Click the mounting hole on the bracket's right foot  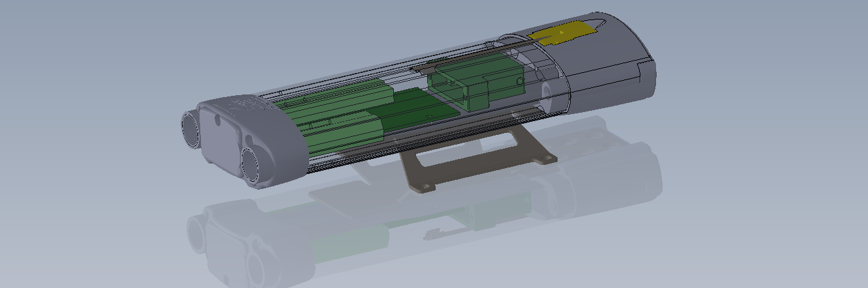(546, 160)
